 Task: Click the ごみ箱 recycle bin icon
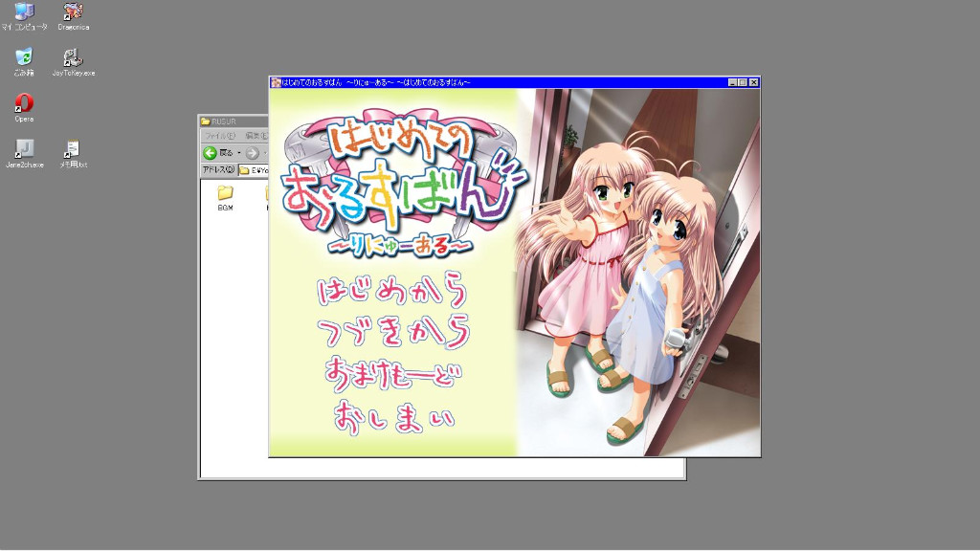pyautogui.click(x=24, y=61)
